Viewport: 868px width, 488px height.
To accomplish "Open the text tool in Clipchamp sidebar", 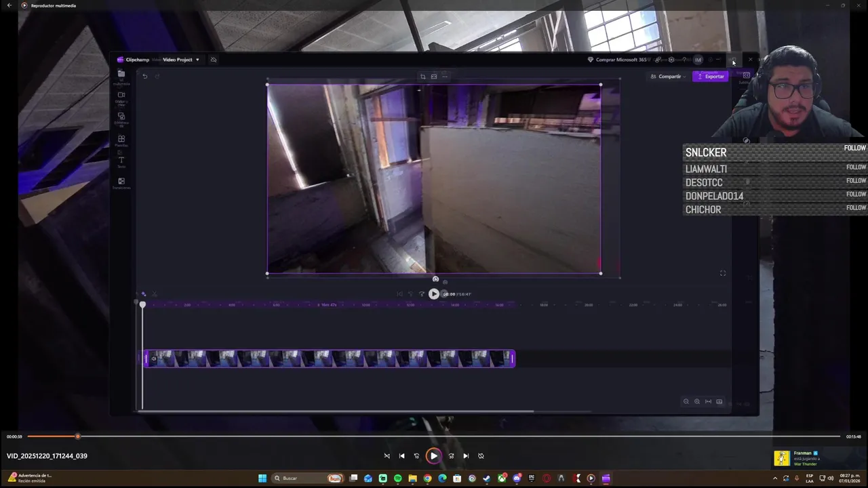I will click(x=121, y=162).
